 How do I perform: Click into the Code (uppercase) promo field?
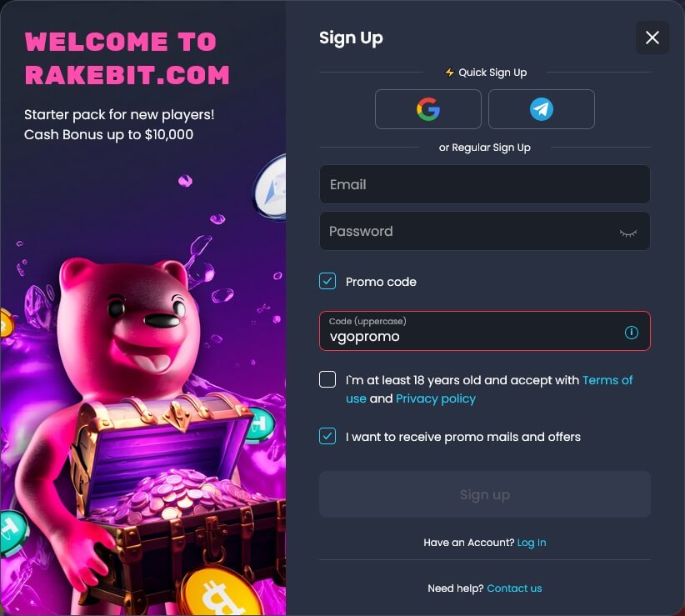484,331
